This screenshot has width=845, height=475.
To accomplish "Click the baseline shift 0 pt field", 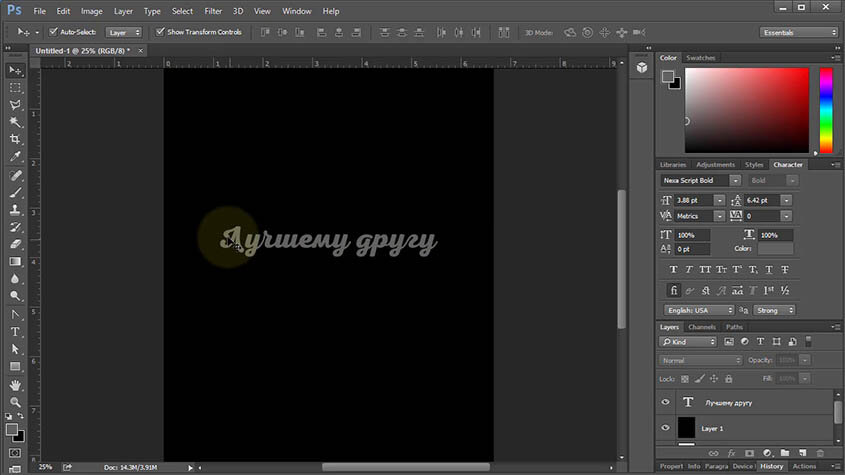I will click(x=692, y=249).
